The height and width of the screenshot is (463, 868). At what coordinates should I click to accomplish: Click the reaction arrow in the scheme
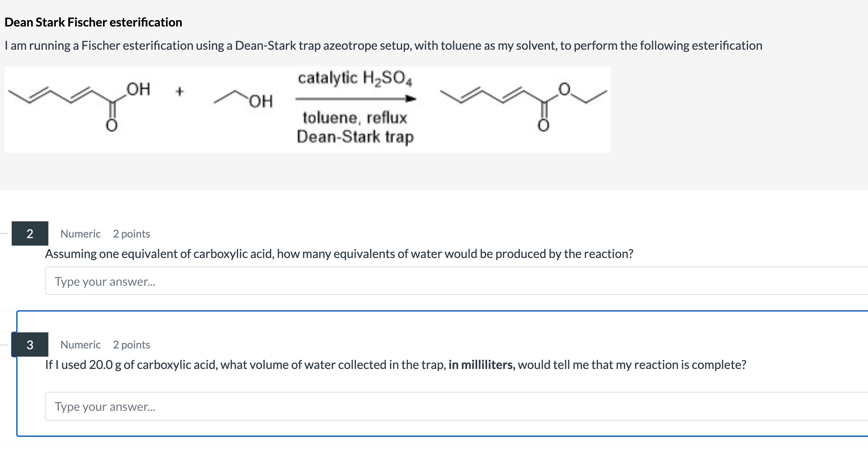pyautogui.click(x=355, y=99)
